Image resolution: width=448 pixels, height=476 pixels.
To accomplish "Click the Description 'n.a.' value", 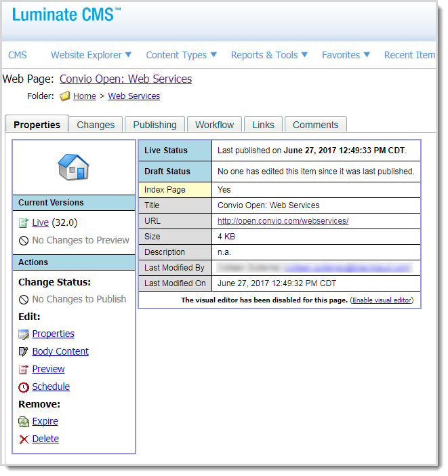I will click(x=224, y=252).
